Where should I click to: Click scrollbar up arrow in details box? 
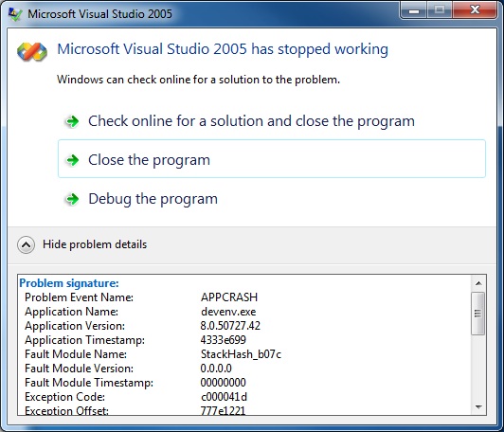(x=478, y=283)
